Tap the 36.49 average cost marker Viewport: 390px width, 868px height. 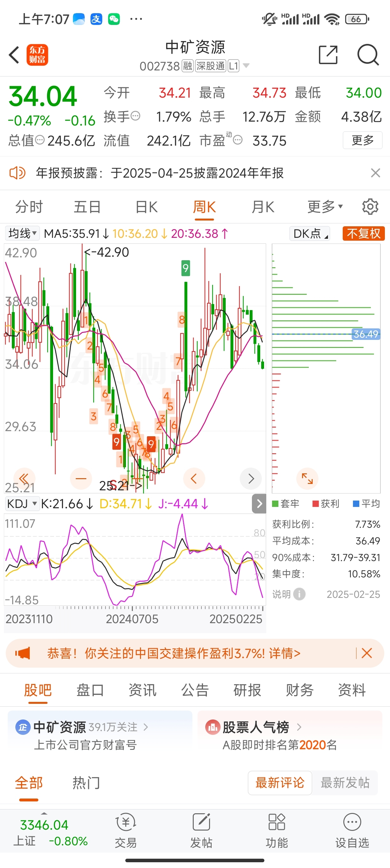tap(366, 334)
